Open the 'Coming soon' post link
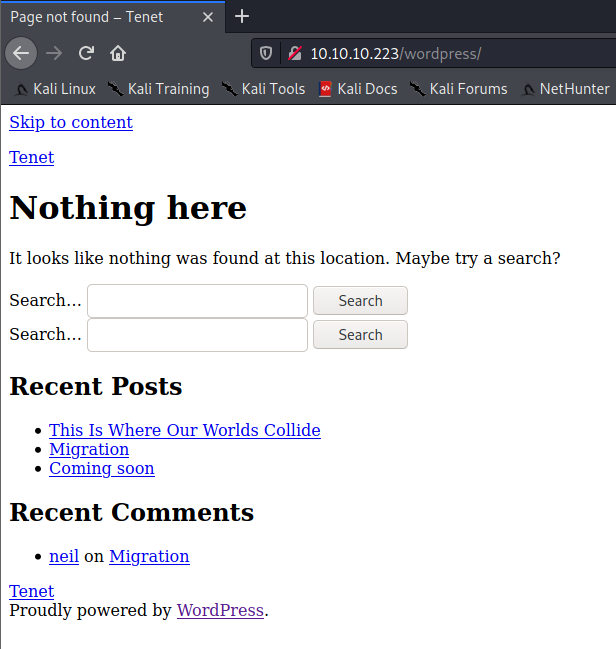The width and height of the screenshot is (616, 649). tap(102, 468)
